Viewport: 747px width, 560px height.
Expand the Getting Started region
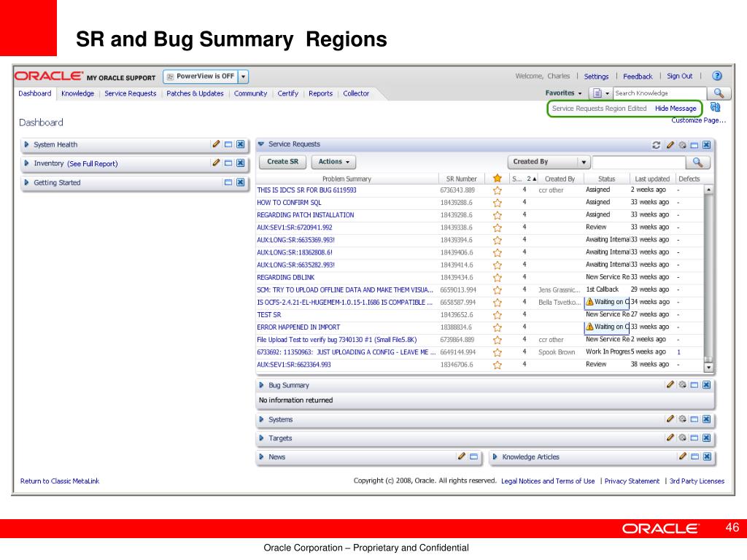(27, 182)
